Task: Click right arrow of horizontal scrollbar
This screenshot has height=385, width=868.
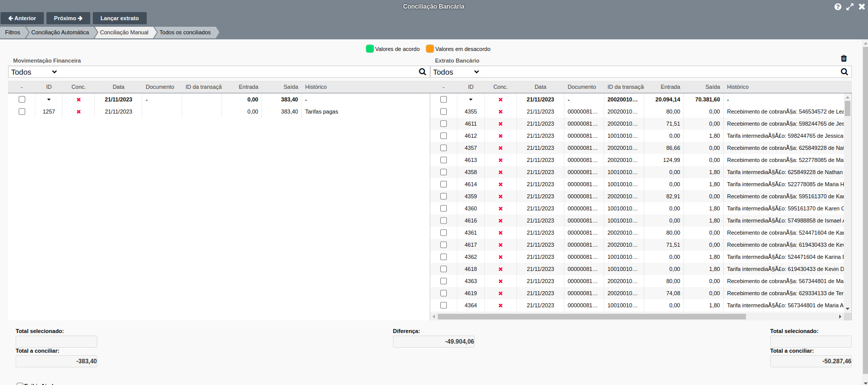Action: tap(840, 316)
